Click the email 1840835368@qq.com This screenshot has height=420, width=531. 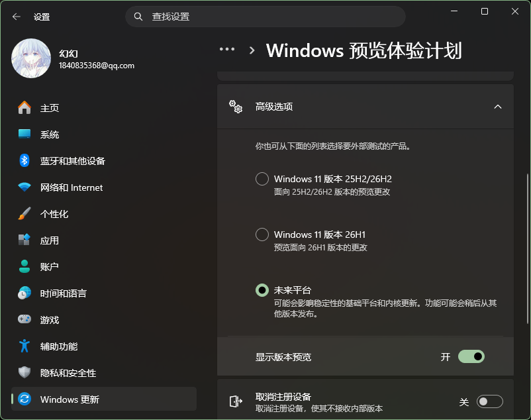click(97, 66)
